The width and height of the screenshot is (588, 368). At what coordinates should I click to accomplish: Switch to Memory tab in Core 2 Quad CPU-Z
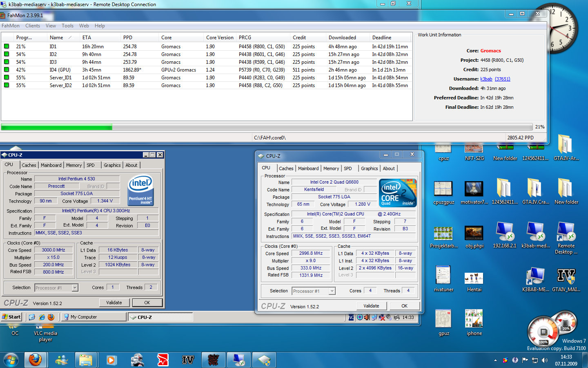point(331,168)
